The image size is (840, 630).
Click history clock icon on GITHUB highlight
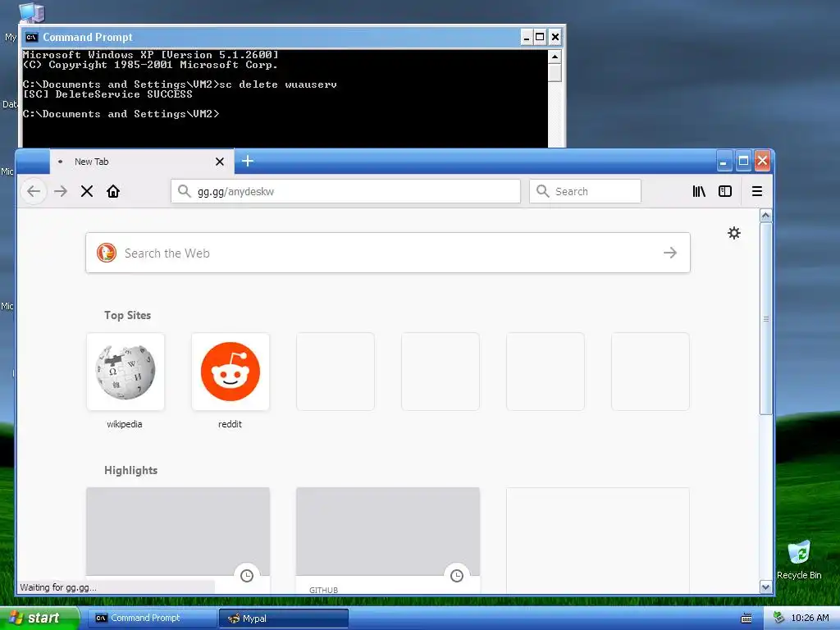[457, 576]
